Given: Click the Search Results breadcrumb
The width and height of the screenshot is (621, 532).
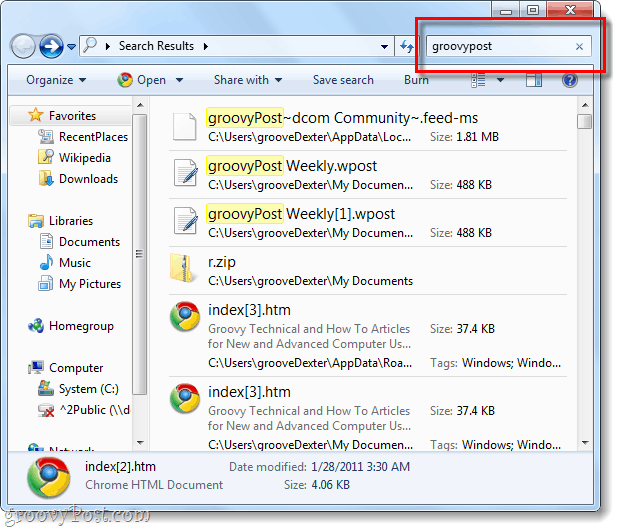Looking at the screenshot, I should click(156, 46).
